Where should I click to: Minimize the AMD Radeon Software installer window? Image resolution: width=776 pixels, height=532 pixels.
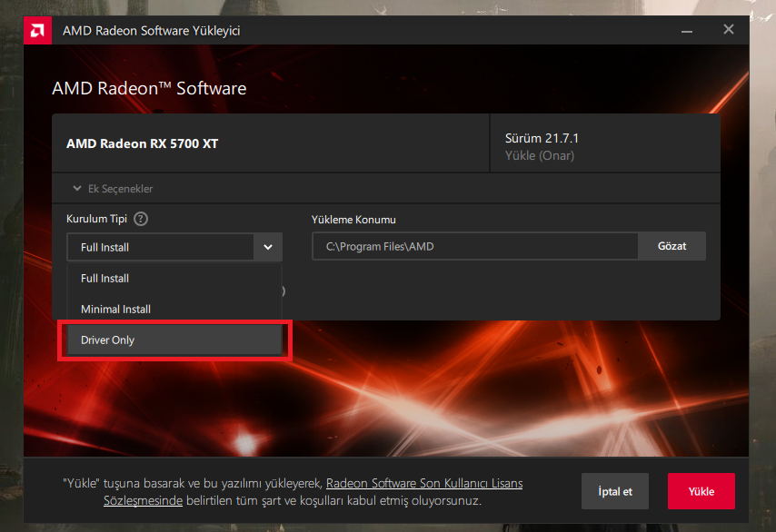(686, 31)
